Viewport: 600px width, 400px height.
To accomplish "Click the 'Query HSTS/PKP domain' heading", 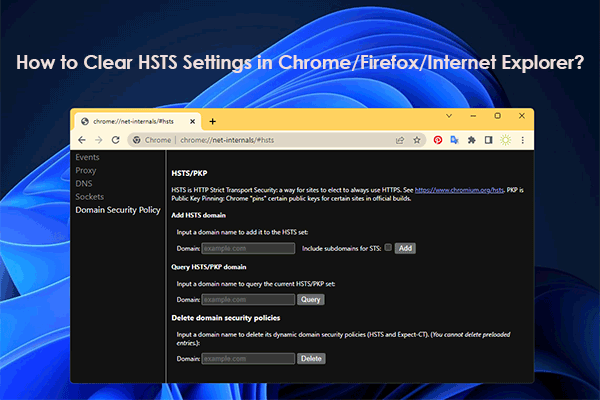I will [x=209, y=267].
